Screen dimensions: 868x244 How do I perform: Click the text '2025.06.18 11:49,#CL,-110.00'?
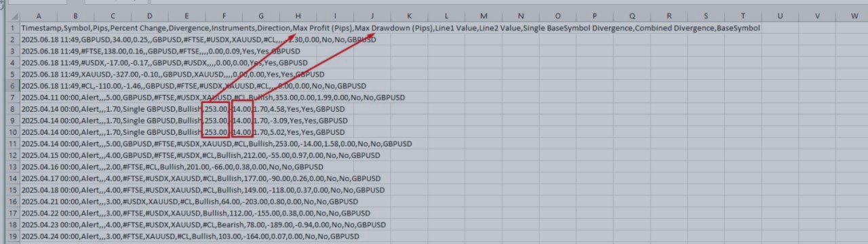tap(73, 86)
